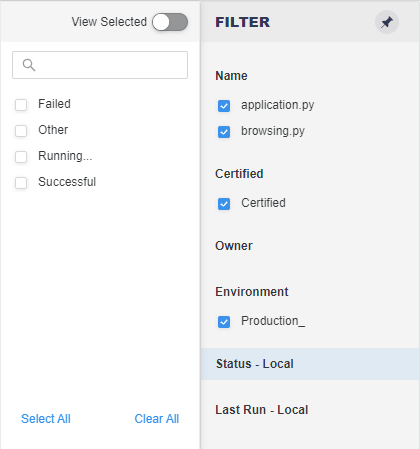Viewport: 420px width, 449px height.
Task: Select the Environment filter category
Action: pyautogui.click(x=252, y=292)
